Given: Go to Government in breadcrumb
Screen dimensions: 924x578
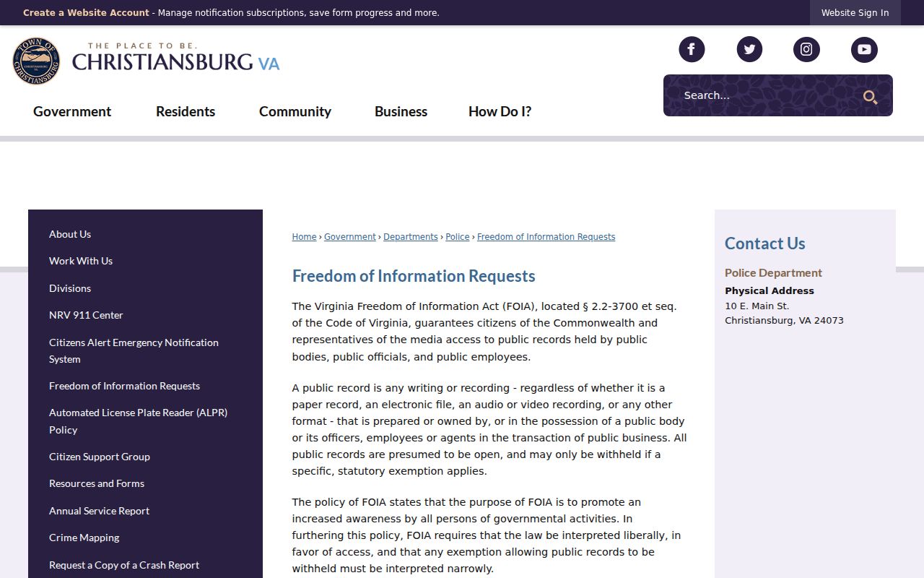Looking at the screenshot, I should click(350, 237).
